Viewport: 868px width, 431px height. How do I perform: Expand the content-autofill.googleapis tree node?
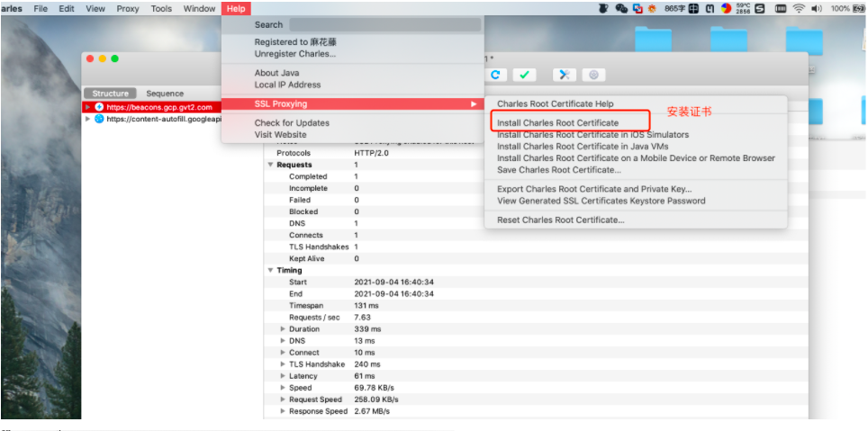(87, 119)
